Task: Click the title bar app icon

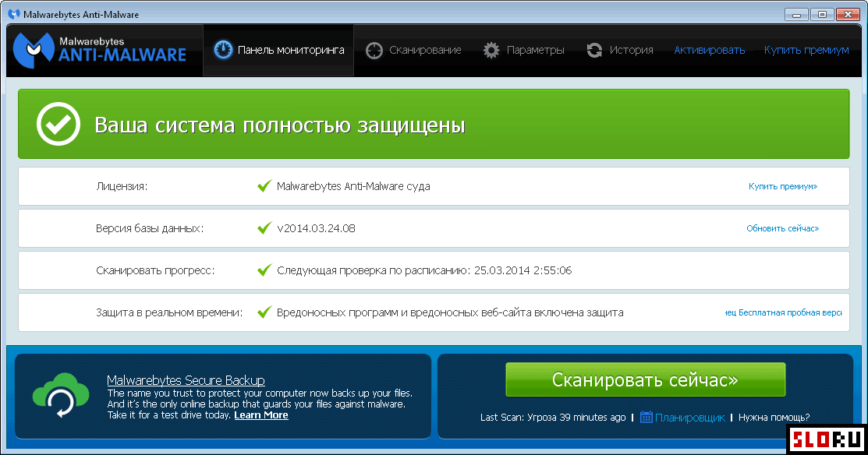Action: (14, 14)
